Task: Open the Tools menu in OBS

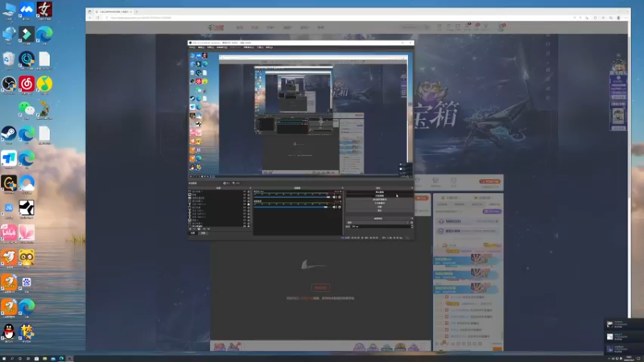Action: point(260,47)
